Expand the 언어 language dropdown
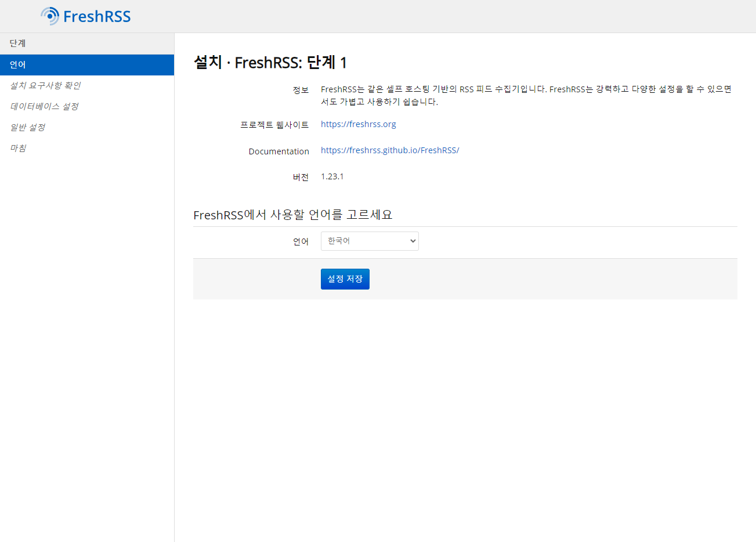This screenshot has height=542, width=756. (x=370, y=241)
